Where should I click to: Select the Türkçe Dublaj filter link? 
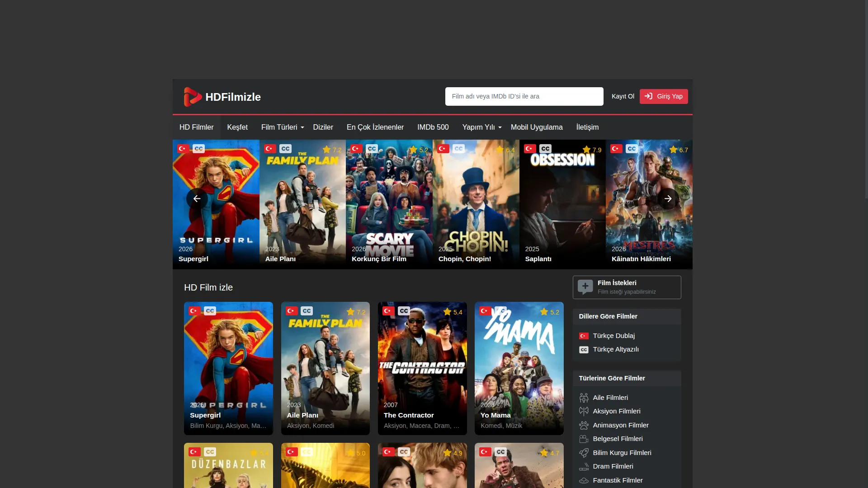pos(613,336)
